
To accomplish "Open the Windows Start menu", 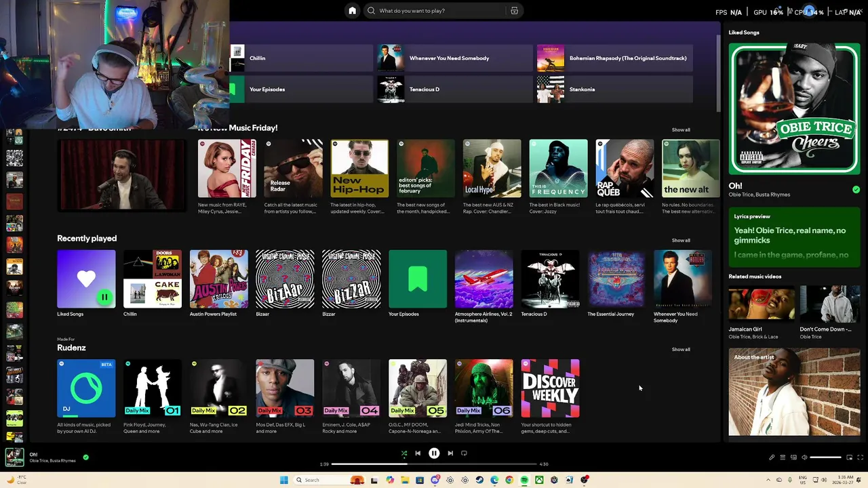I will (284, 480).
